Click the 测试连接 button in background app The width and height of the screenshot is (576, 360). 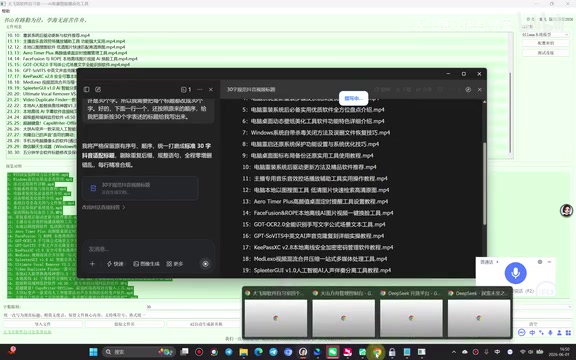click(546, 53)
